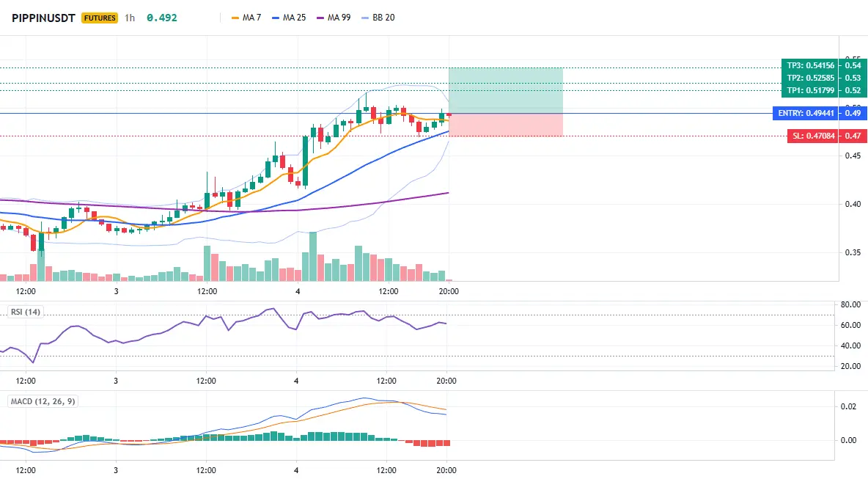Click the FUTURES badge

100,18
